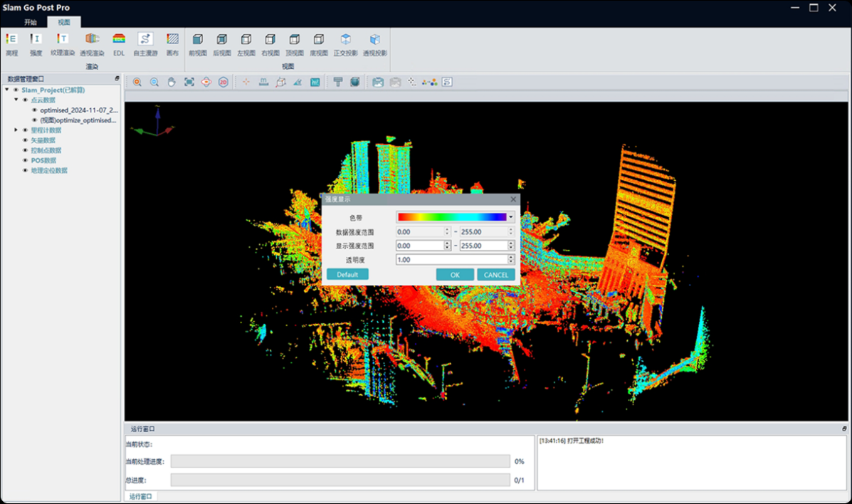Screen dimensions: 852x504
Task: Enable 正交投影 orthographic projection
Action: pyautogui.click(x=346, y=40)
